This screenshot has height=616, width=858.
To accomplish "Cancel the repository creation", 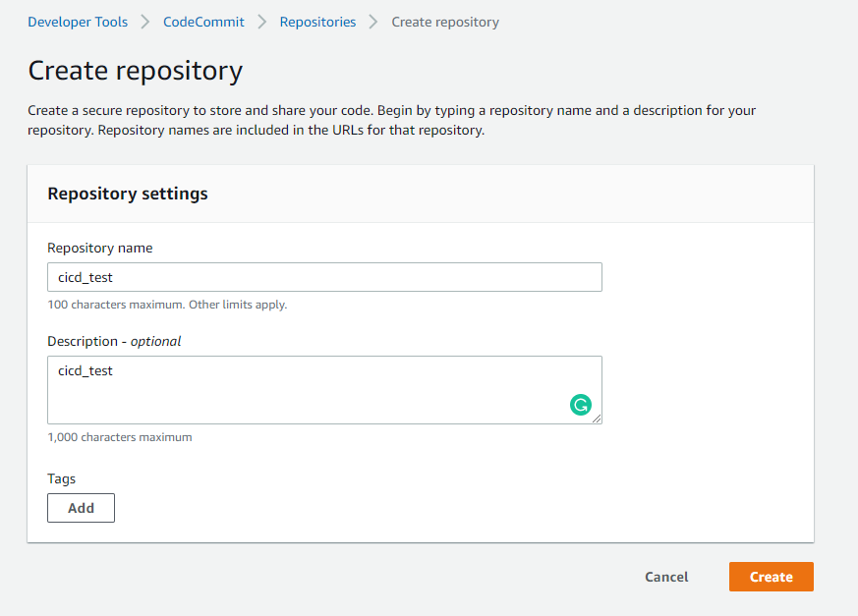I will pyautogui.click(x=666, y=577).
